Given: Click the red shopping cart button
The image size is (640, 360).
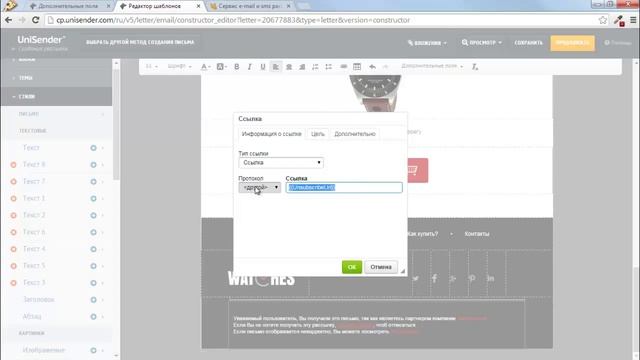Looking at the screenshot, I should point(417,170).
